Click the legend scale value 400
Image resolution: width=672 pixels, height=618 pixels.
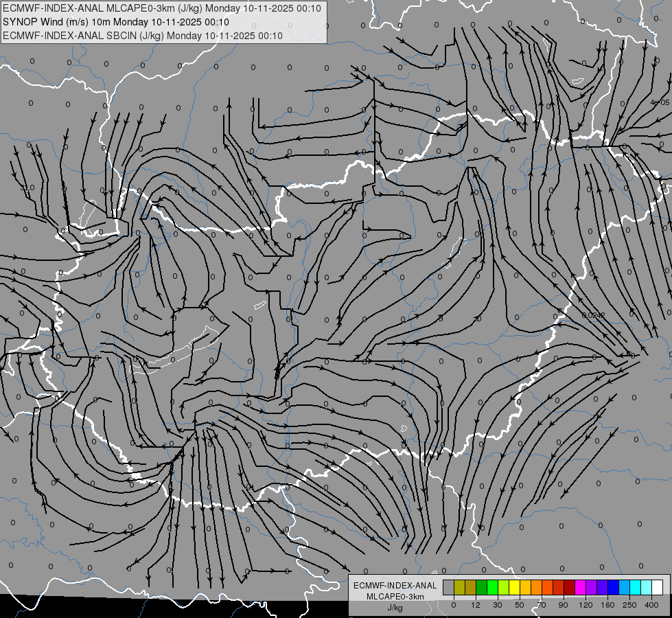651,605
